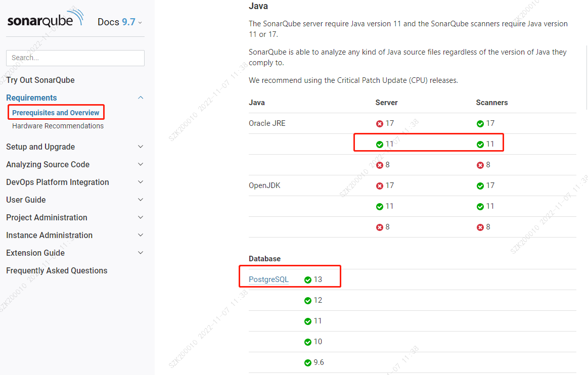The width and height of the screenshot is (588, 375).
Task: Click the SonarQube logo
Action: click(x=46, y=18)
